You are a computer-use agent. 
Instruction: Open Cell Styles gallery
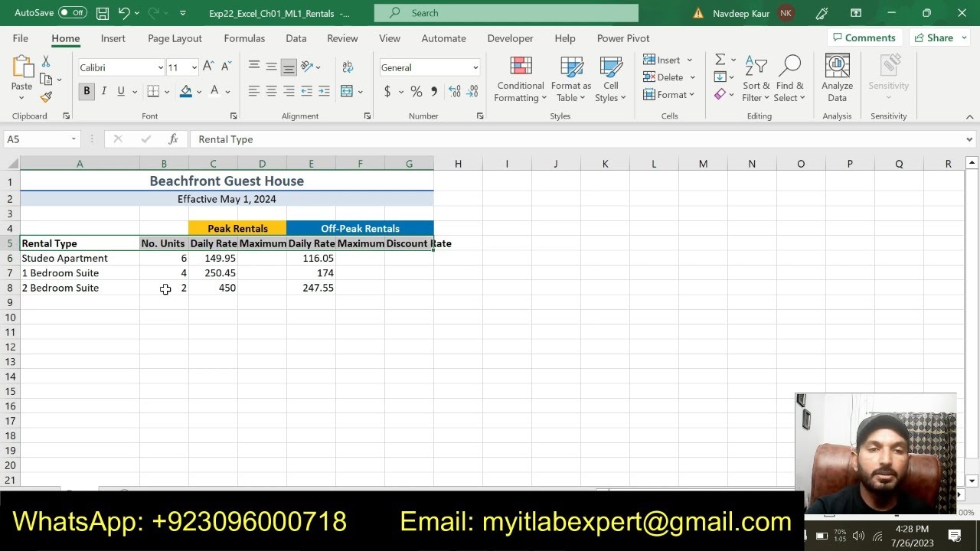(x=610, y=78)
